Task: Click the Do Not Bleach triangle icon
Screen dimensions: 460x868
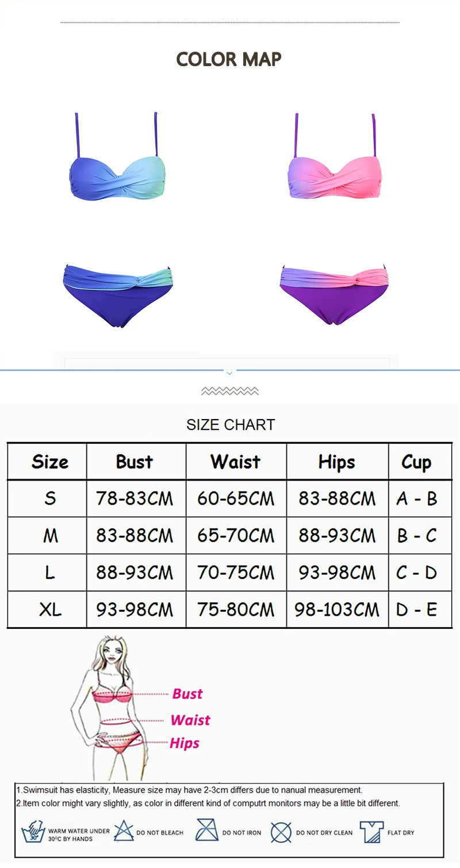Action: [x=124, y=831]
